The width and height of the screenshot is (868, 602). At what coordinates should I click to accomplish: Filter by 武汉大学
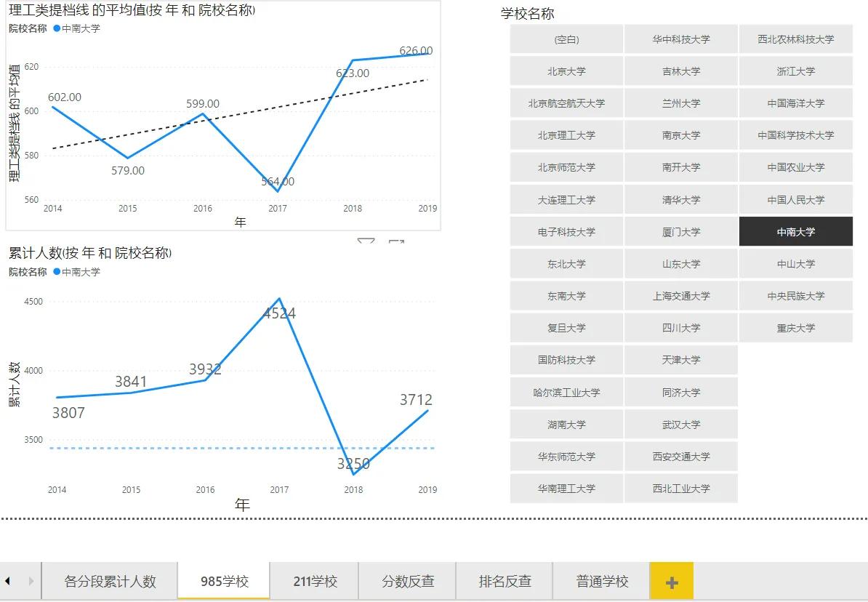pyautogui.click(x=681, y=425)
